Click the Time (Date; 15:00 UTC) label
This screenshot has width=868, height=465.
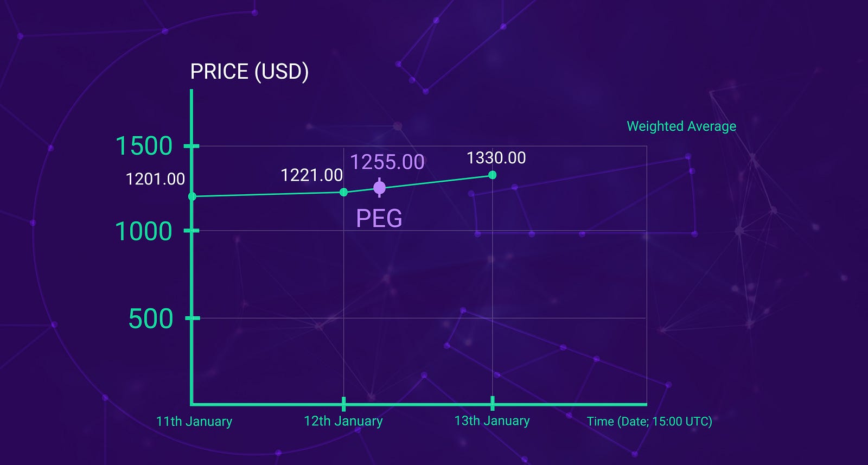click(649, 422)
